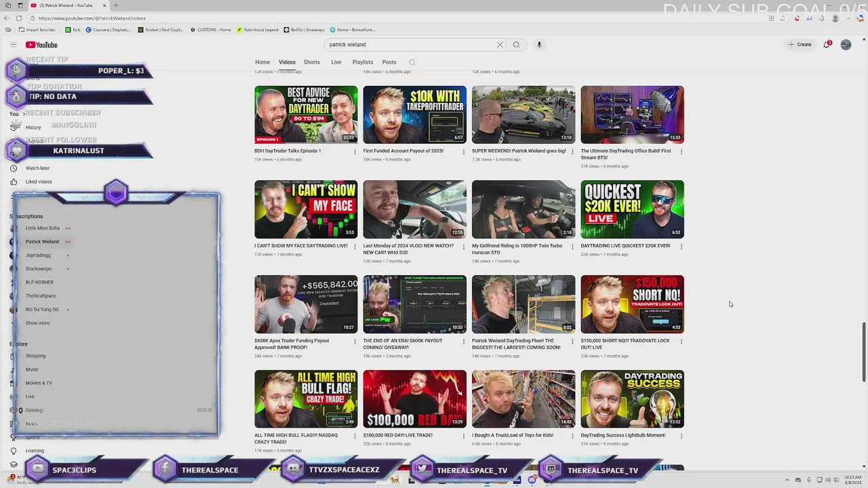Open video title THE END OF AN ERA

point(403,344)
